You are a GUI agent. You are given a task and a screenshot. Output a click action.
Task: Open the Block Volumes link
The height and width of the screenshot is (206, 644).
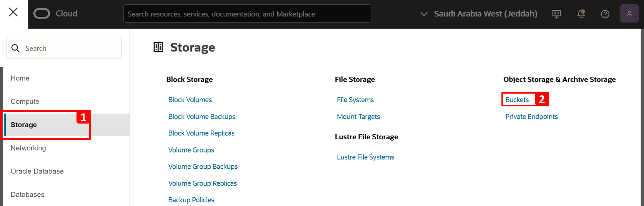click(x=190, y=100)
